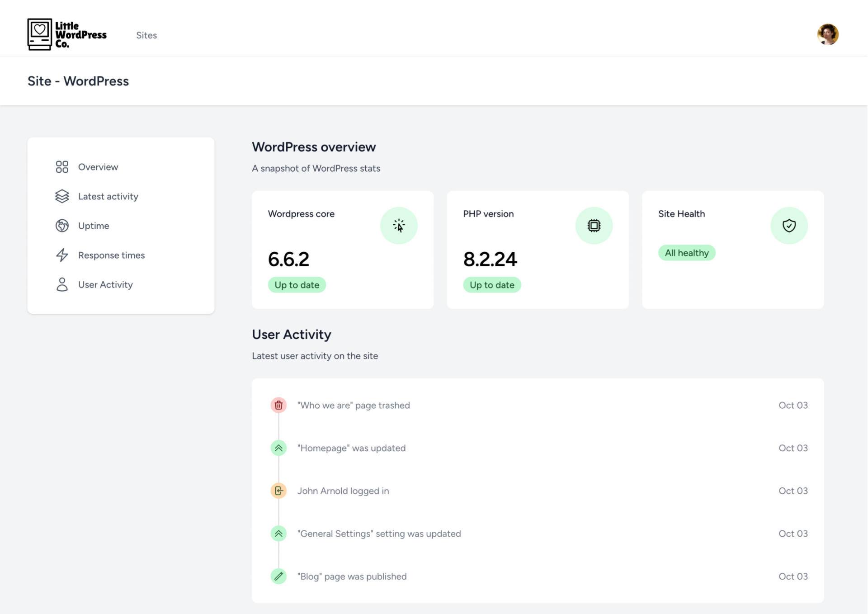Image resolution: width=868 pixels, height=614 pixels.
Task: Click the PHP version card title
Action: tap(488, 214)
